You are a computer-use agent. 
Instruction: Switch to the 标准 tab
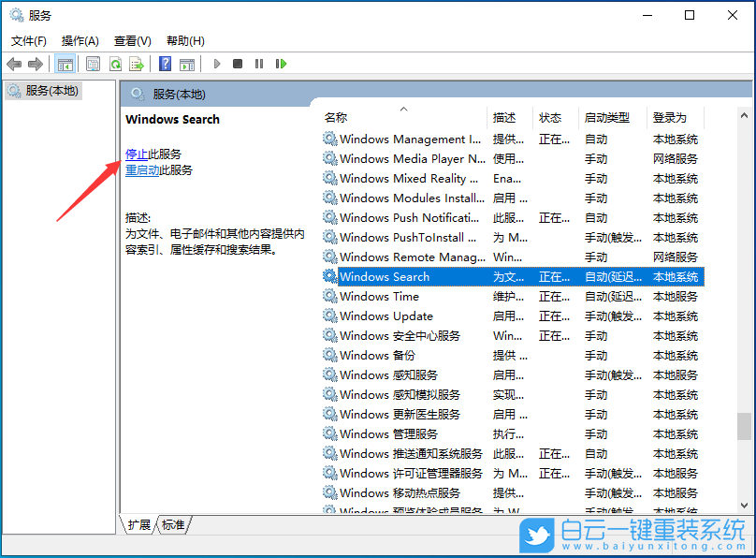pyautogui.click(x=172, y=525)
